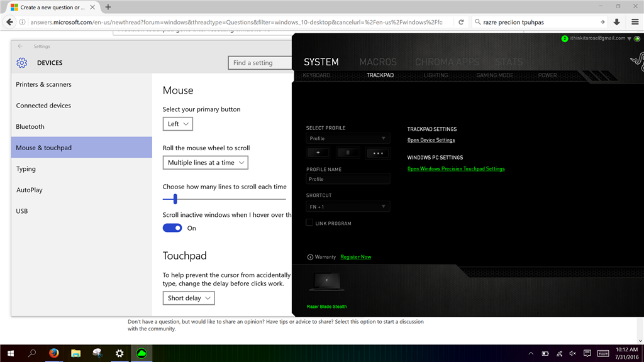Show hidden system tray icons
644x362 pixels.
pyautogui.click(x=531, y=353)
